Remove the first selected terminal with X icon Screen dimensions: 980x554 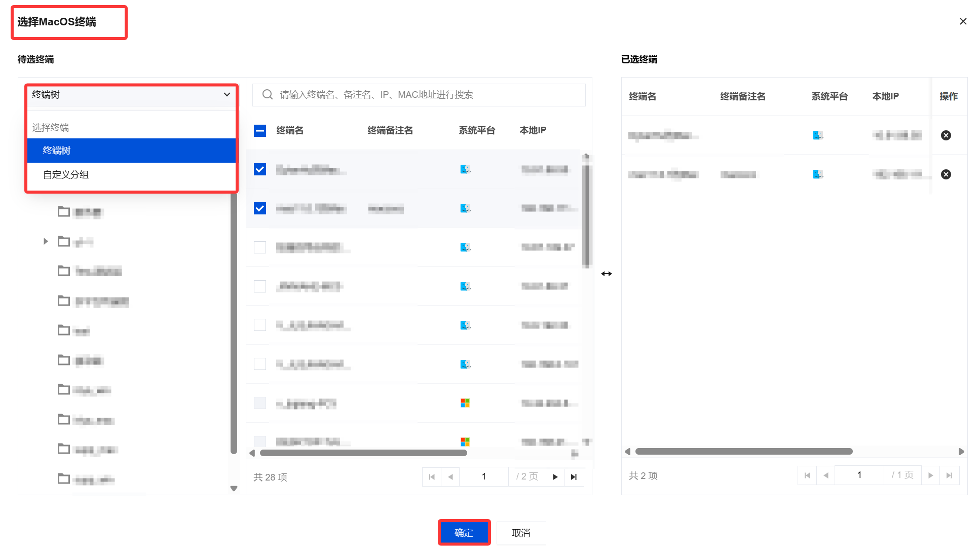pos(946,135)
